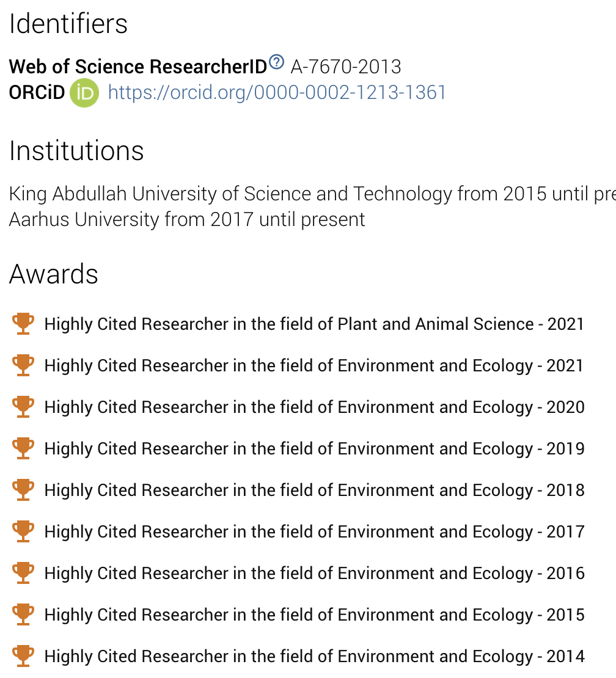Viewport: 616px width, 678px height.
Task: Click trophy icon for the 2019 award
Action: click(x=23, y=448)
